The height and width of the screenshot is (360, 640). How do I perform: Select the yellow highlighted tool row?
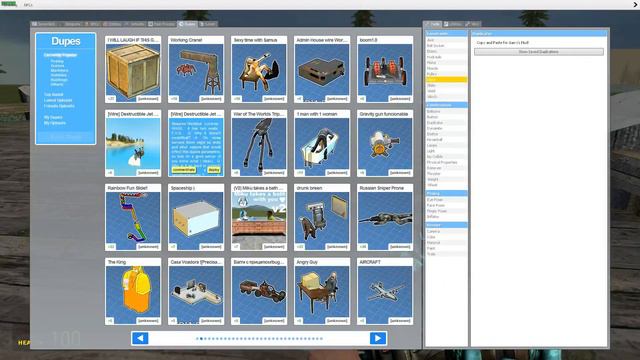446,80
